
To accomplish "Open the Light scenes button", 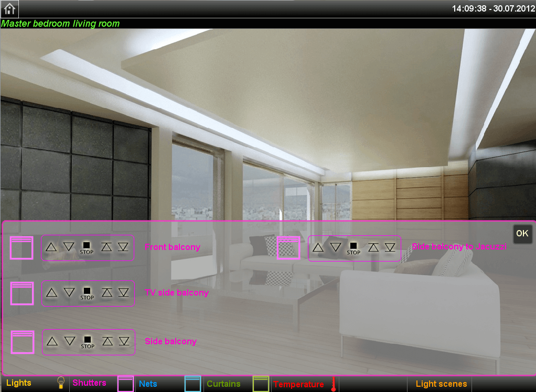I will [441, 384].
